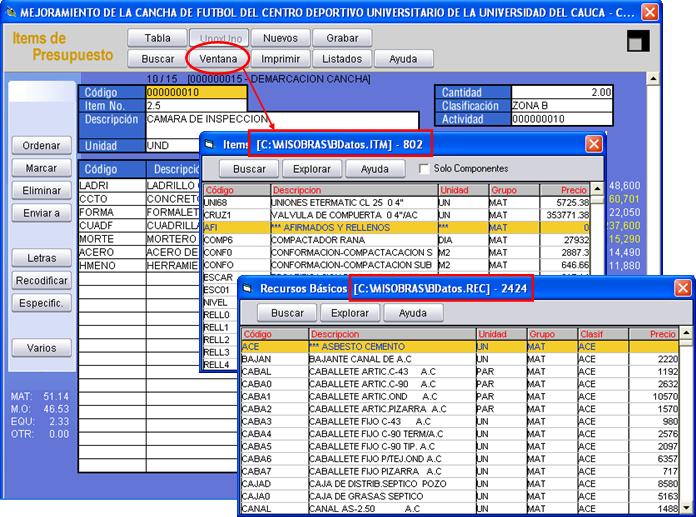Enable the Solo Componentes checkbox

pyautogui.click(x=424, y=169)
